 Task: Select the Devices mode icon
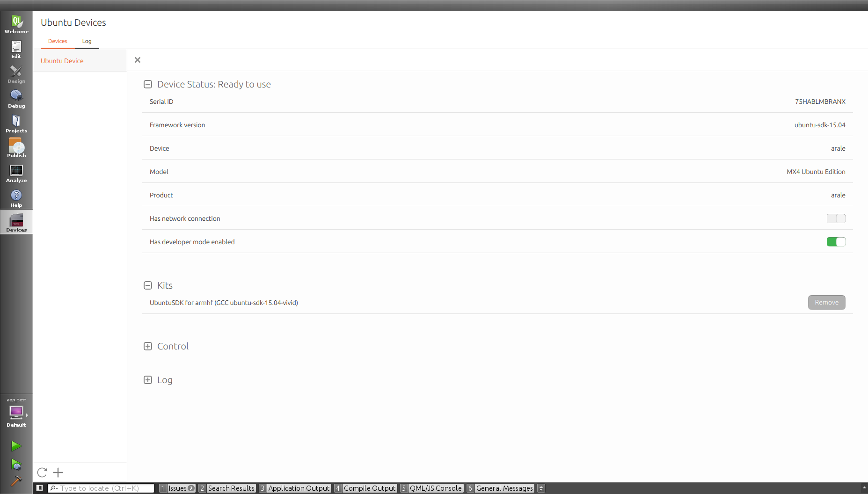click(16, 223)
